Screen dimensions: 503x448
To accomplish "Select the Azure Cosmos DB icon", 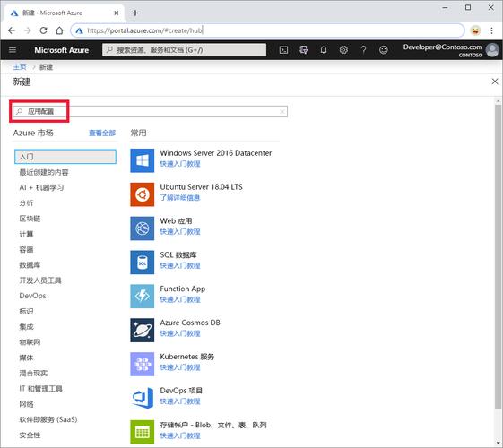I will (142, 330).
